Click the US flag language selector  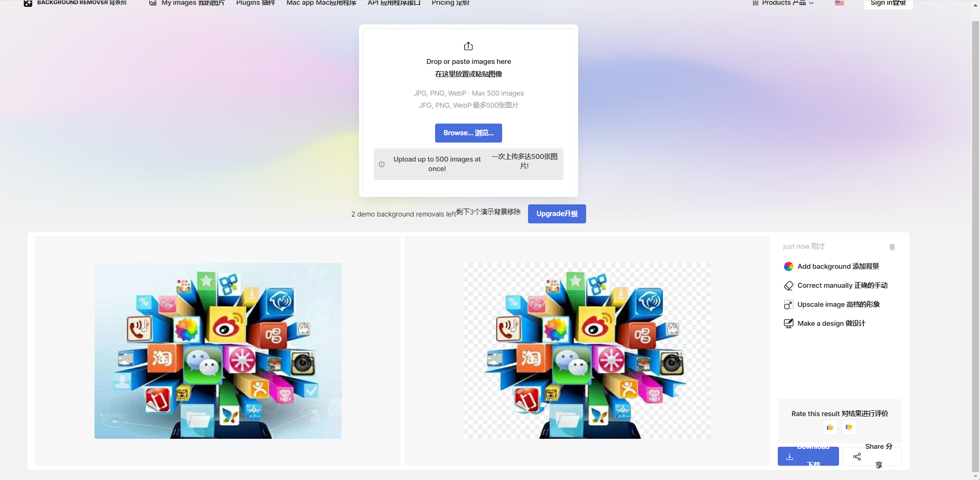pos(840,3)
